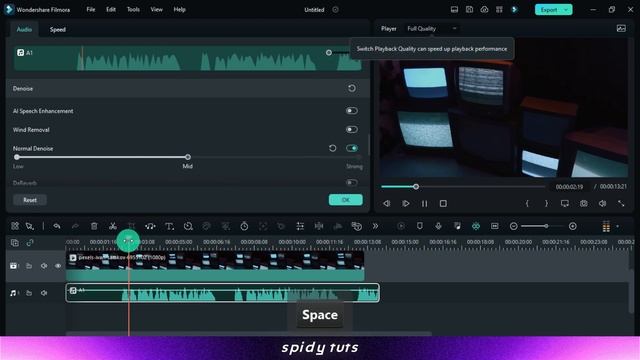Reset Denoise section with circular arrow
Image resolution: width=640 pixels, height=360 pixels.
click(x=351, y=88)
